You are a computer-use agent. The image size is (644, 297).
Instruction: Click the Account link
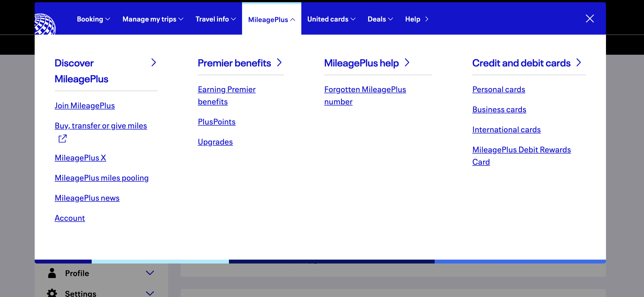[x=70, y=218]
